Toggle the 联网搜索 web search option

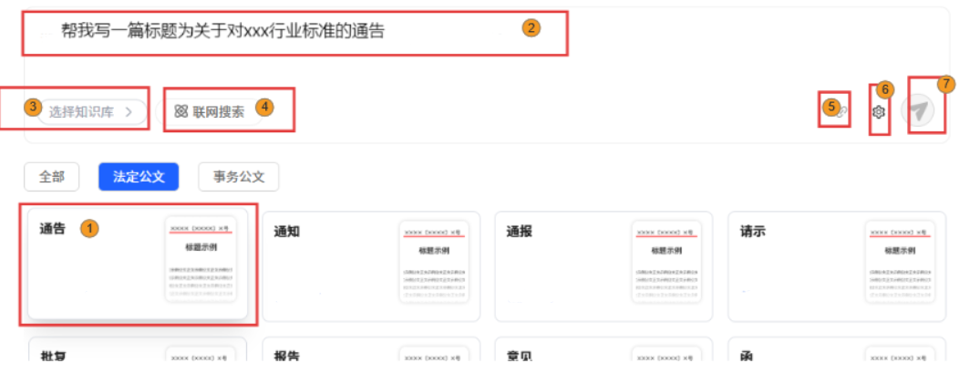click(x=210, y=111)
